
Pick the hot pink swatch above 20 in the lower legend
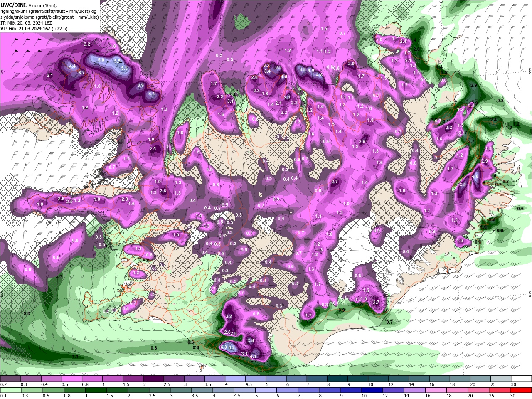pyautogui.click(x=479, y=390)
